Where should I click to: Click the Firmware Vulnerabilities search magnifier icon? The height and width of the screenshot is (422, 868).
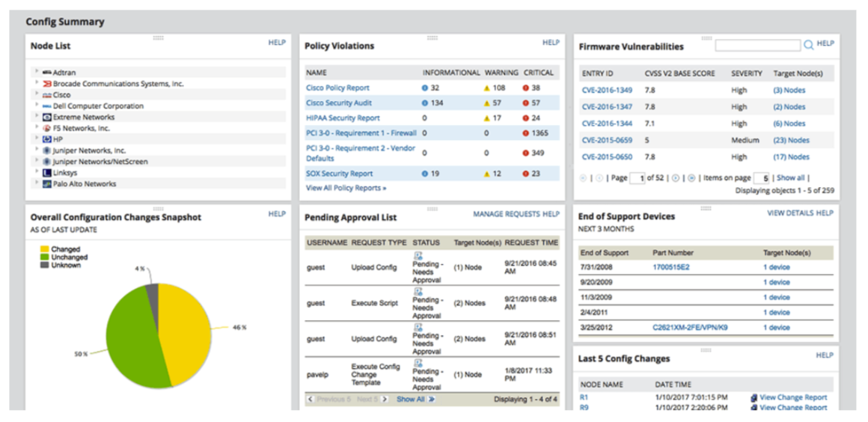pos(808,46)
